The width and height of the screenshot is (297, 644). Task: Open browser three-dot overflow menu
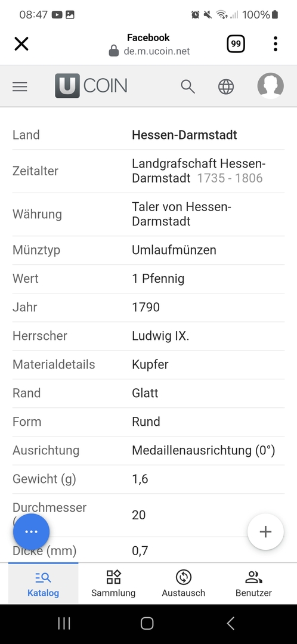(275, 44)
